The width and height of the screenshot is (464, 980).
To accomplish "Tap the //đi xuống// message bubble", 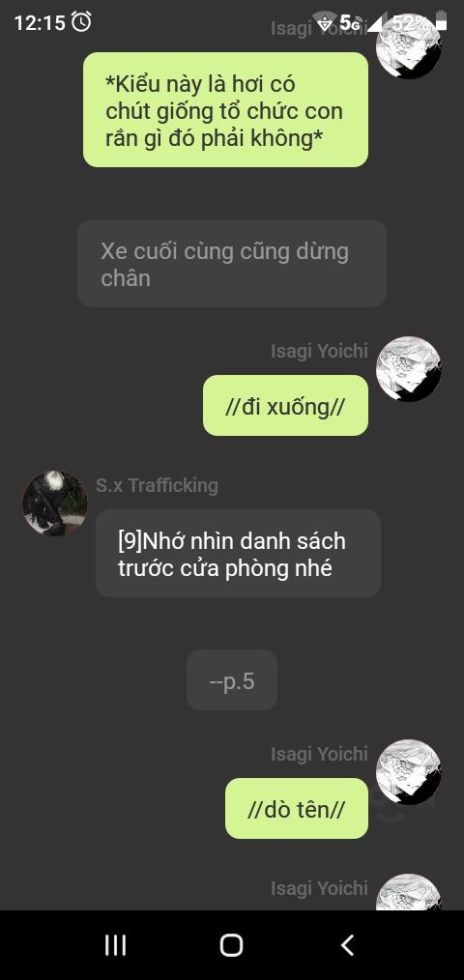I will [286, 405].
